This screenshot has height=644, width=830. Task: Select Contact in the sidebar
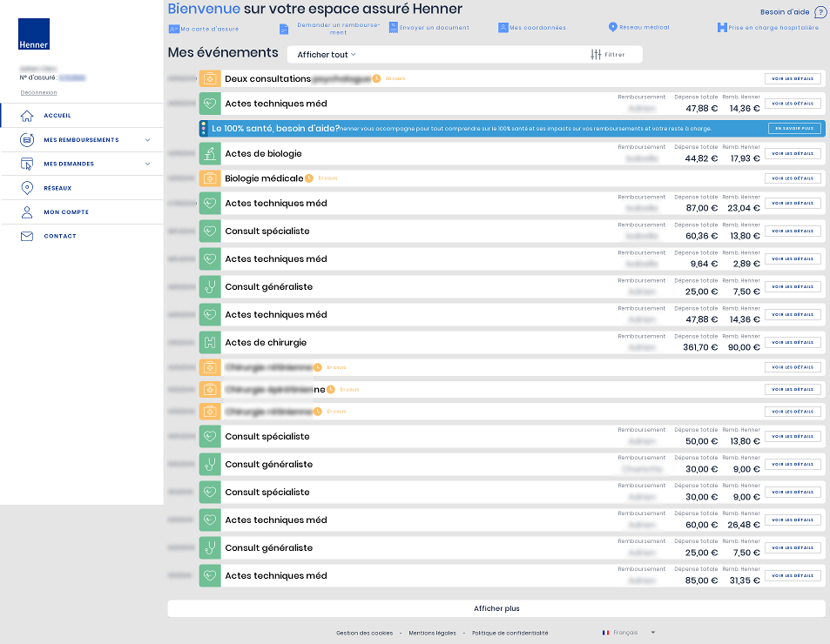pos(60,236)
